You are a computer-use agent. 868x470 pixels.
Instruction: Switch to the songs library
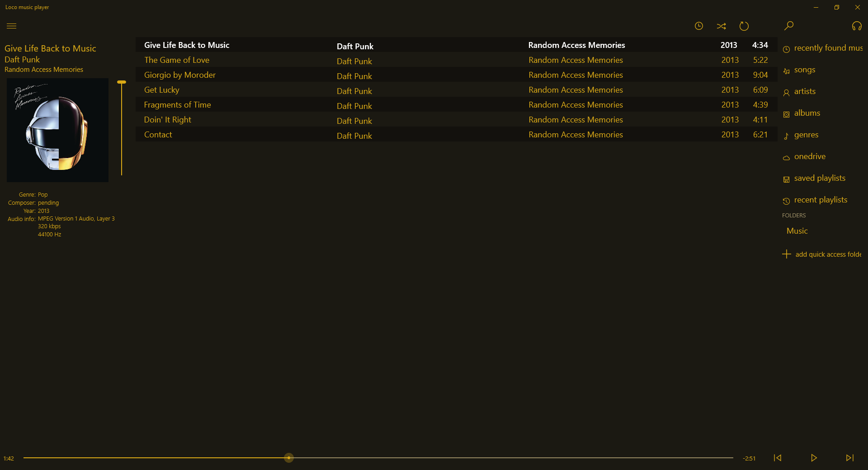click(x=804, y=70)
